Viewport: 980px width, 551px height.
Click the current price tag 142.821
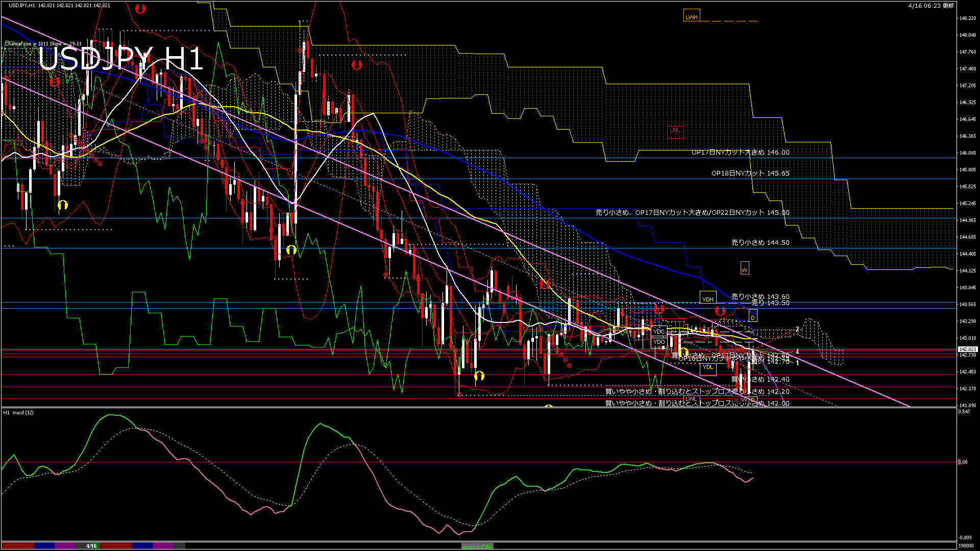point(968,349)
